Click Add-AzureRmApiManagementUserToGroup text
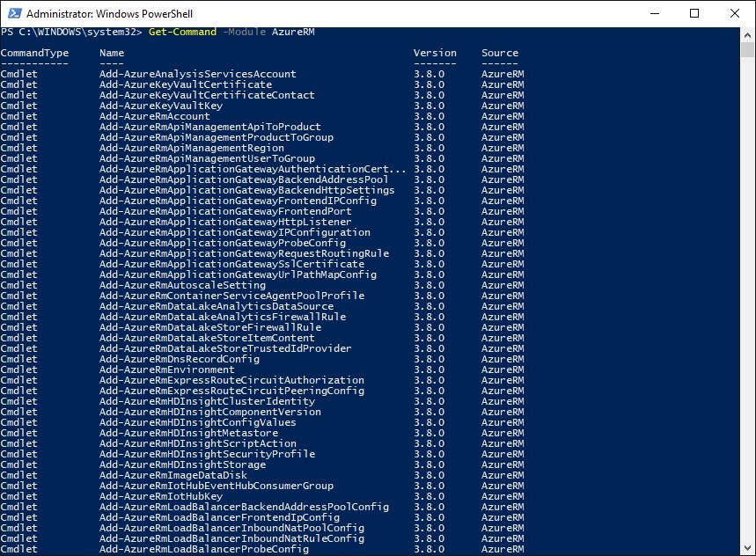Screen dimensions: 756x556 [207, 159]
